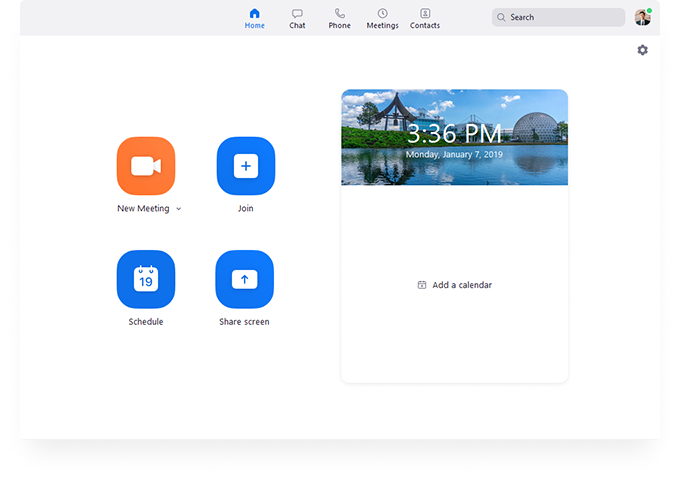Click the small calendar icon beside Add a calendar

[422, 285]
